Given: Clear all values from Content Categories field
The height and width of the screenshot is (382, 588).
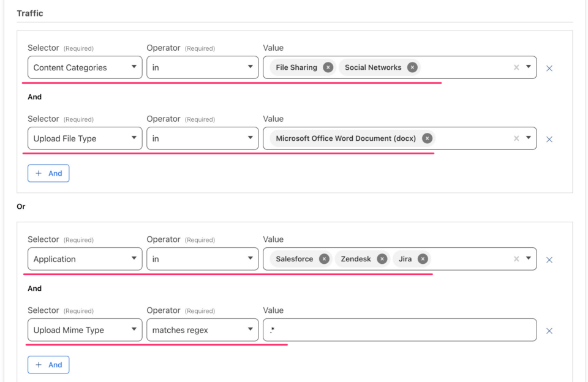Looking at the screenshot, I should [516, 67].
